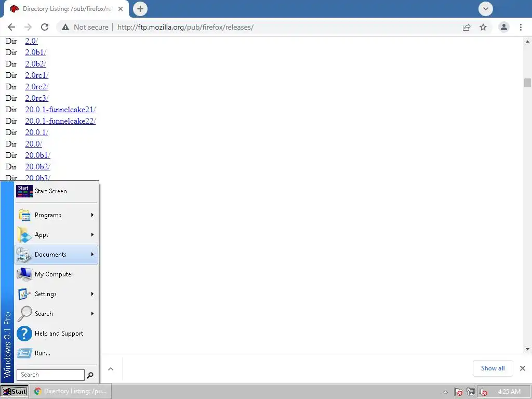Close the downloads bar
The height and width of the screenshot is (399, 532).
(x=523, y=368)
